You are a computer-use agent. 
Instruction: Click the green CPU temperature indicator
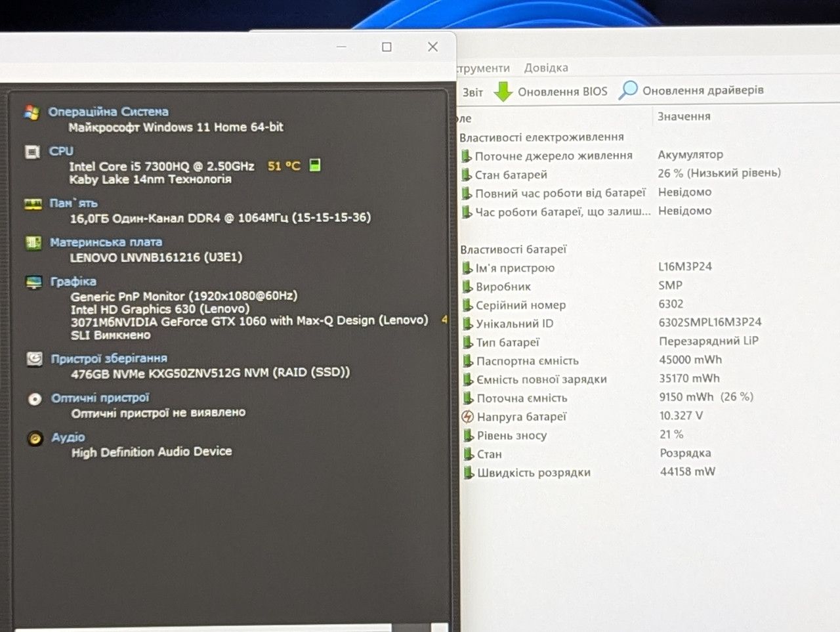coord(315,165)
